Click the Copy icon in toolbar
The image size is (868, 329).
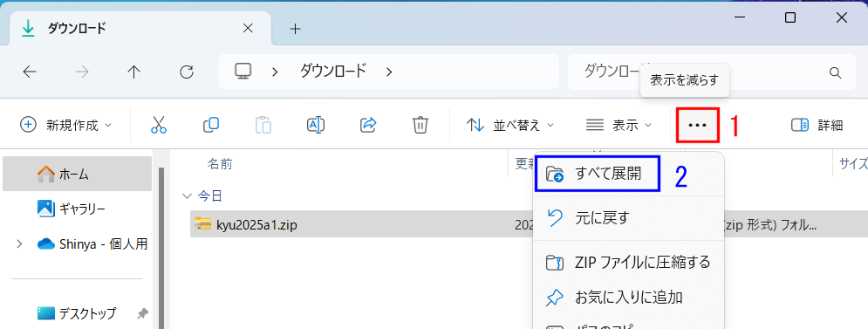[x=211, y=125]
